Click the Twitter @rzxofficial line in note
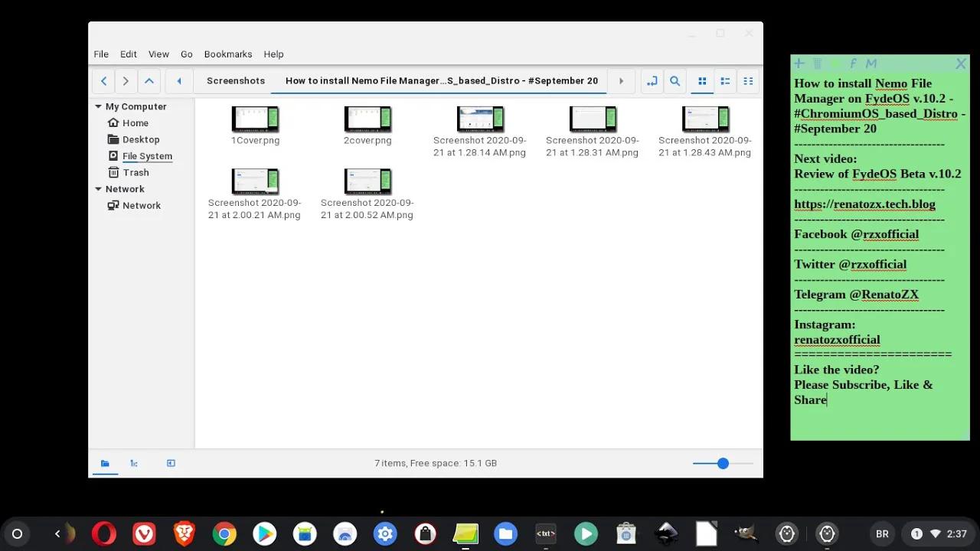This screenshot has height=551, width=980. pyautogui.click(x=850, y=265)
